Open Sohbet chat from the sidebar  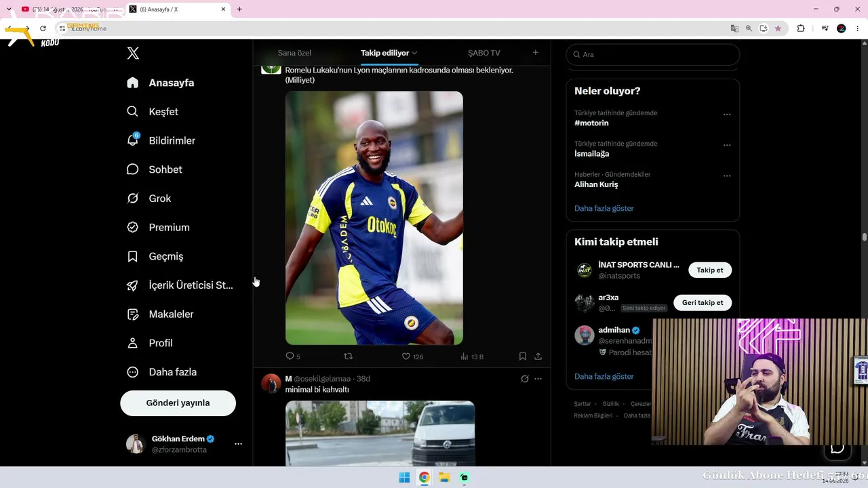click(155, 169)
